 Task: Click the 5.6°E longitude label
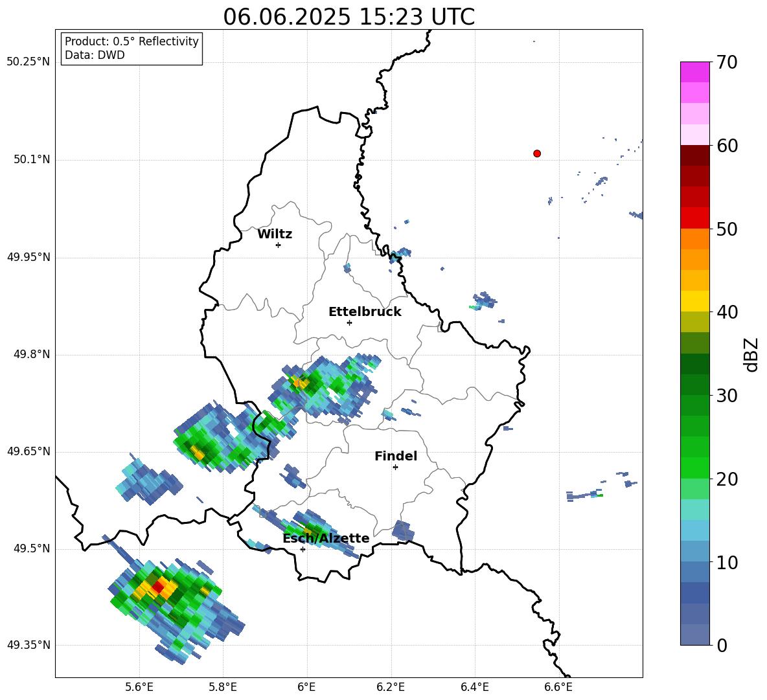[x=139, y=688]
